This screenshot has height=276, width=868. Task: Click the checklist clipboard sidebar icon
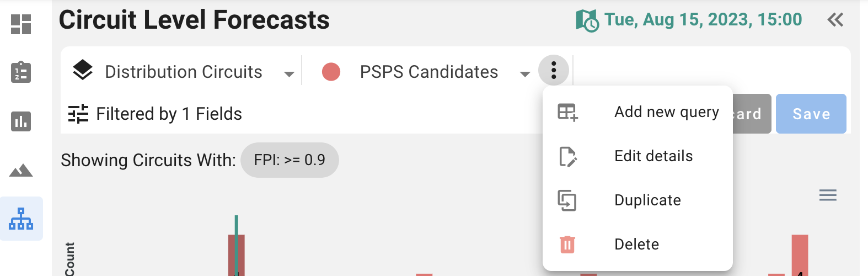(21, 72)
